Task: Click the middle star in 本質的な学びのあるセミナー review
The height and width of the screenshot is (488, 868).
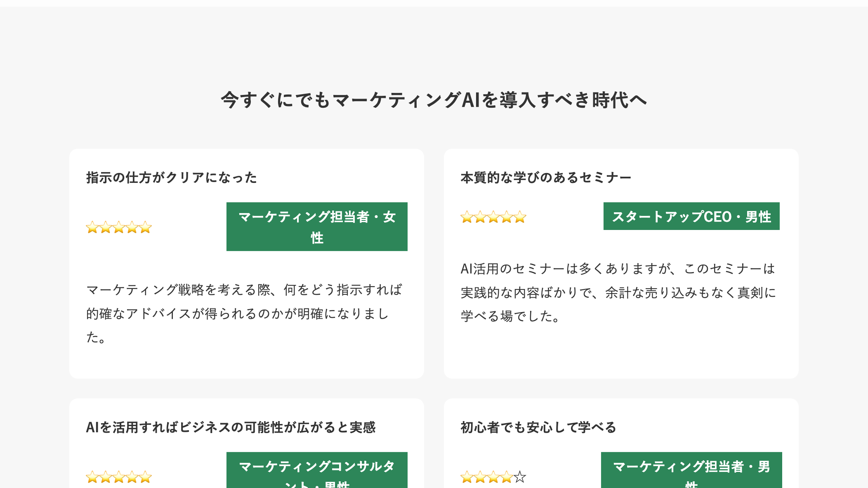Action: click(493, 217)
